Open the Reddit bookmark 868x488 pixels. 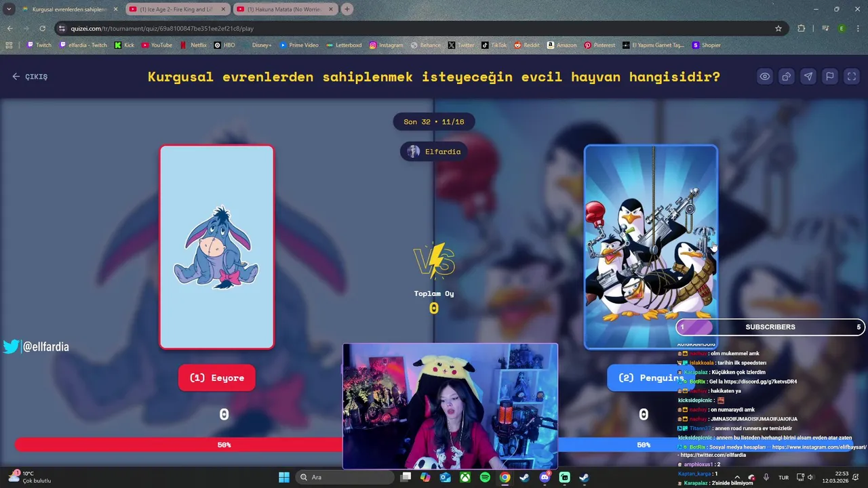pos(527,45)
